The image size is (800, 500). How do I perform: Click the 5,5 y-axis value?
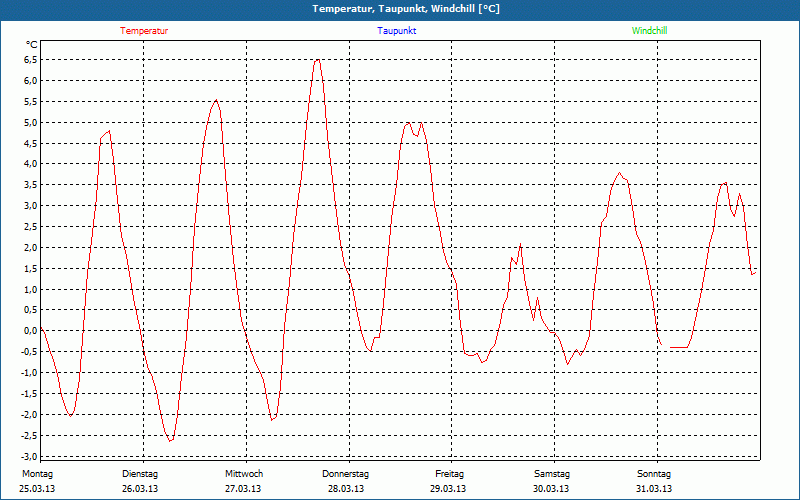click(x=31, y=102)
